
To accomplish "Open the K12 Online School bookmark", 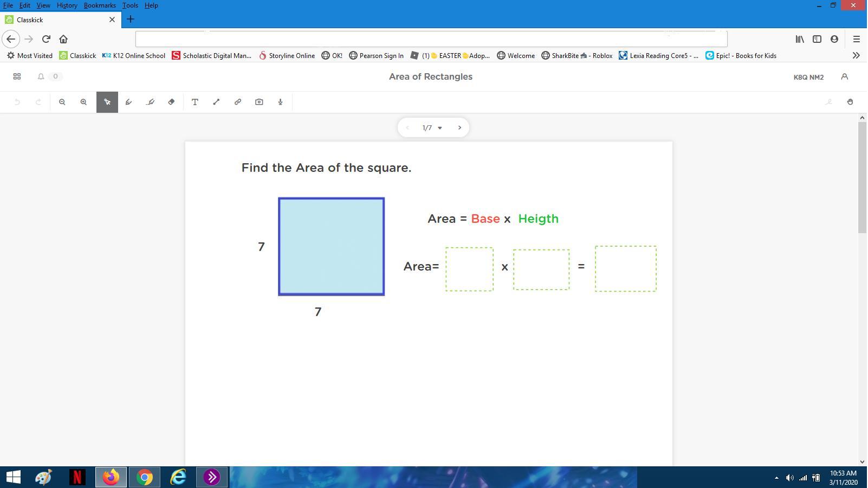I will (134, 55).
